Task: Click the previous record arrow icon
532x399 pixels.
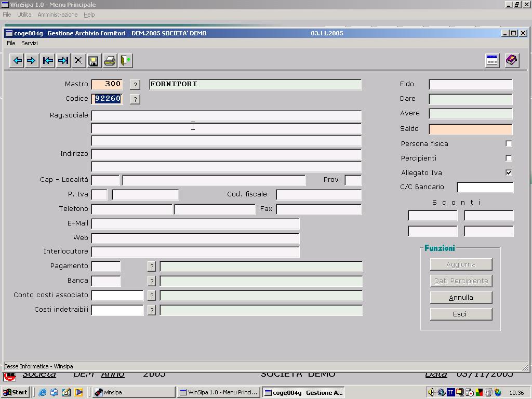Action: pos(17,61)
